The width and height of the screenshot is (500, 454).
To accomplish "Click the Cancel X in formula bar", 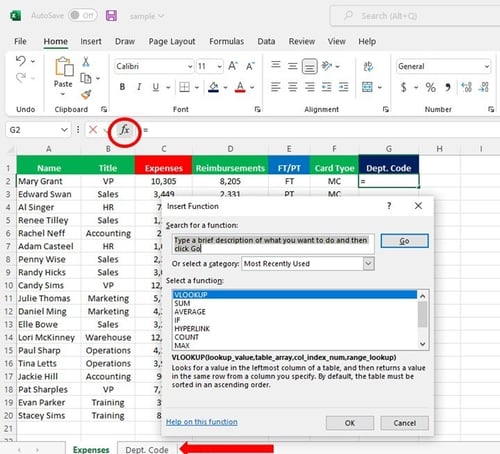I will click(93, 130).
